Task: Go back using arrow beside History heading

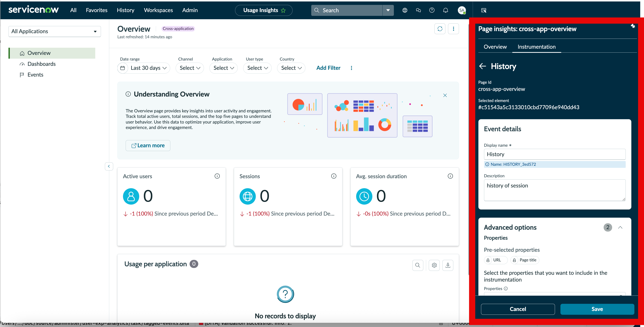Action: (483, 66)
